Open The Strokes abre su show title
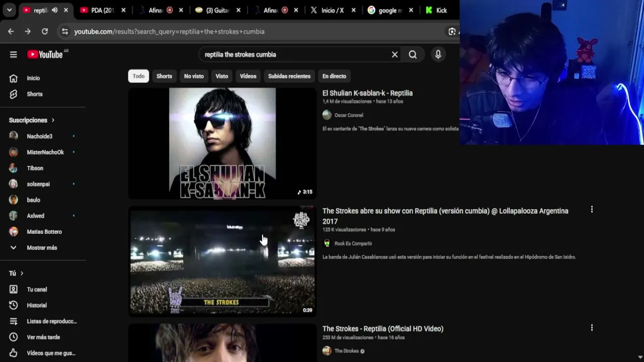Screen dimensions: 644x362 (x=445, y=216)
